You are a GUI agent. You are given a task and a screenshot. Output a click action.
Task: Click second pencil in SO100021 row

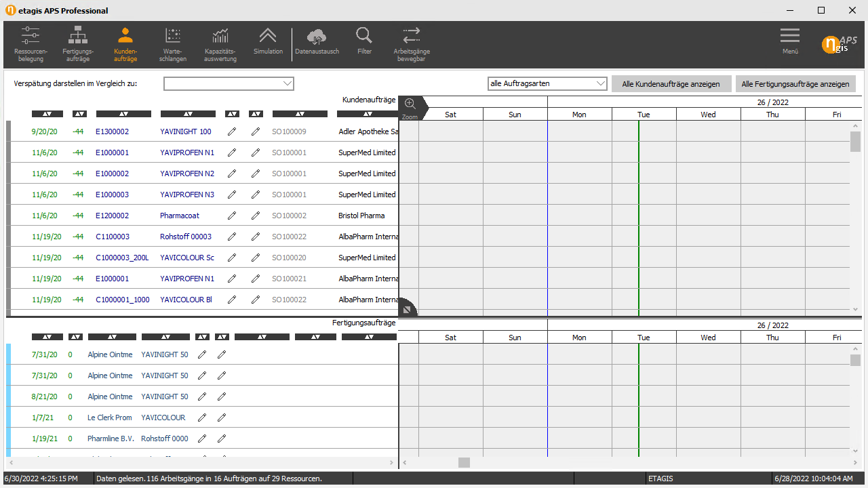pyautogui.click(x=256, y=279)
